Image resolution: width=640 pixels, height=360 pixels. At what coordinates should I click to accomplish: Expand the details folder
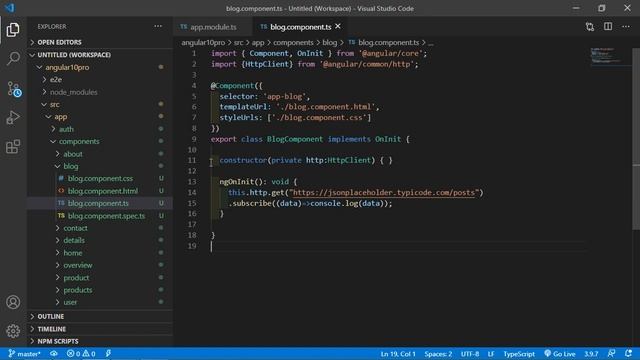[100, 240]
